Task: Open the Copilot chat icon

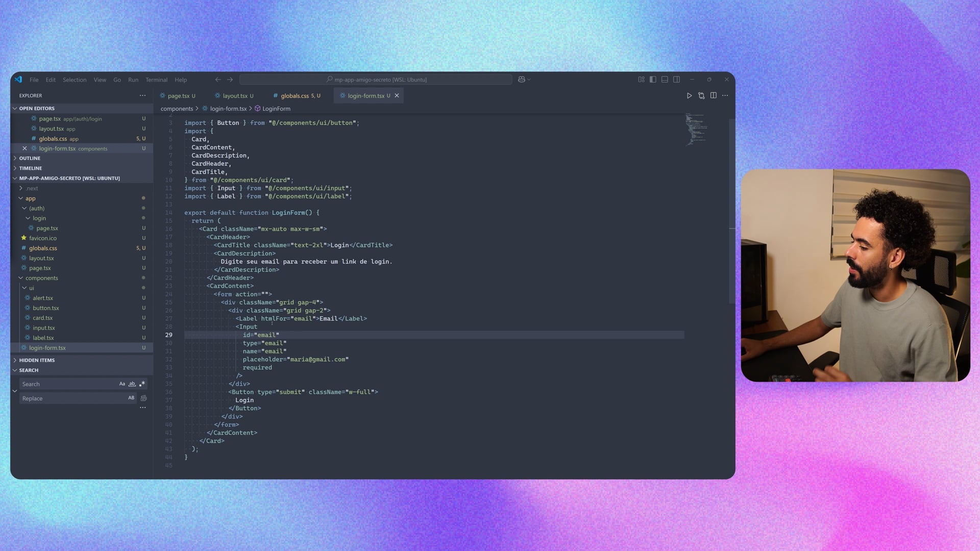Action: [x=521, y=80]
